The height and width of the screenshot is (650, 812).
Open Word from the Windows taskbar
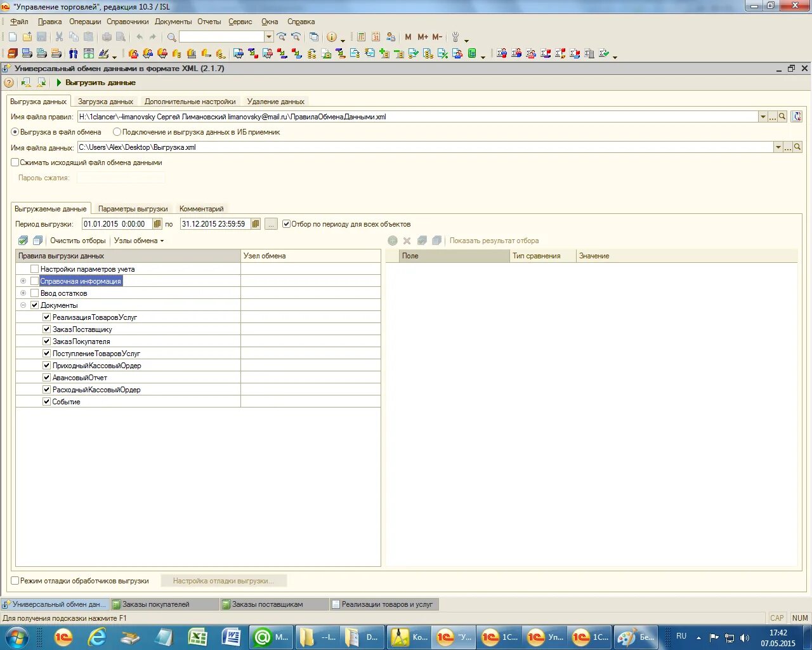click(x=231, y=637)
